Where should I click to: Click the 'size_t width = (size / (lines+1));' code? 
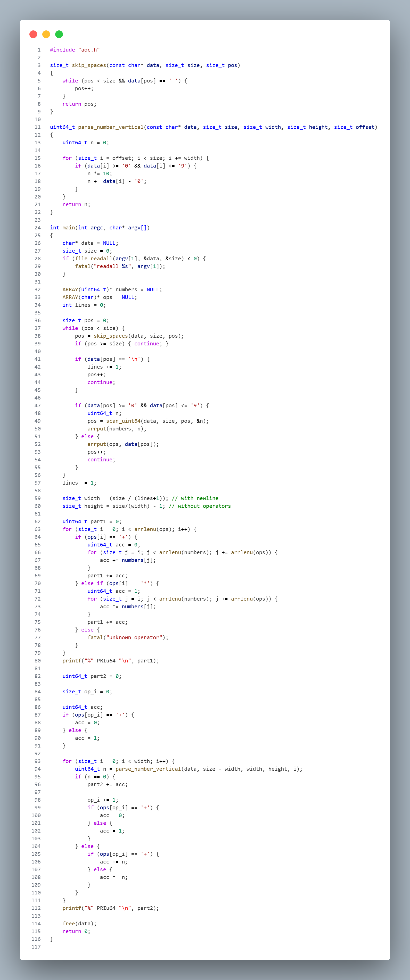115,498
